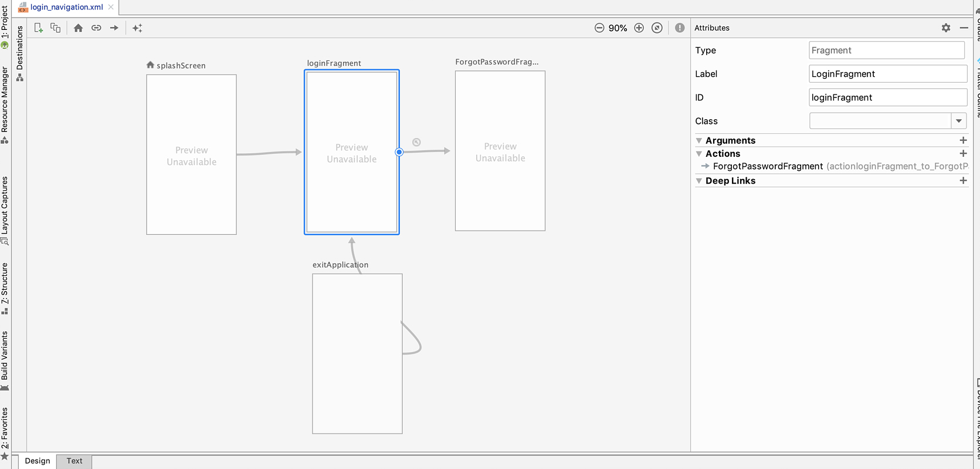Image resolution: width=980 pixels, height=469 pixels.
Task: Collapse the Actions section
Action: (699, 154)
